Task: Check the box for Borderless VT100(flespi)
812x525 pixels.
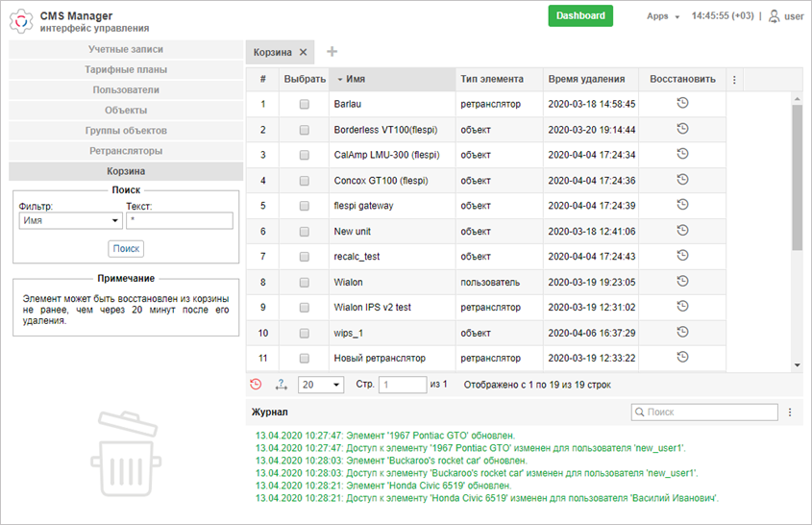Action: pyautogui.click(x=305, y=129)
